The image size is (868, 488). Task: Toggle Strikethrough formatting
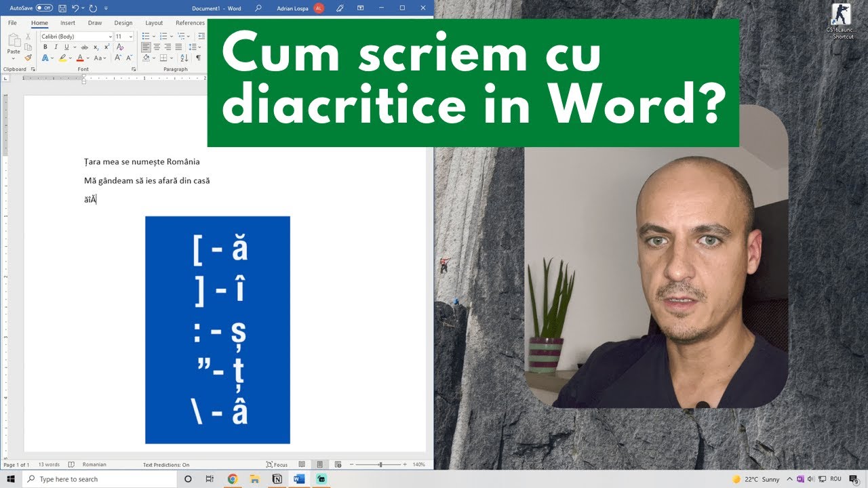[x=85, y=47]
